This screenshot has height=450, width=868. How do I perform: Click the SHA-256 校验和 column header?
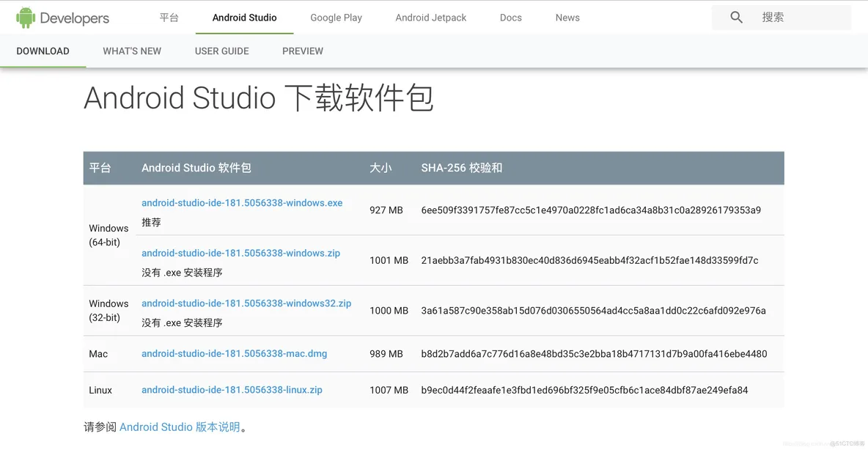click(462, 168)
